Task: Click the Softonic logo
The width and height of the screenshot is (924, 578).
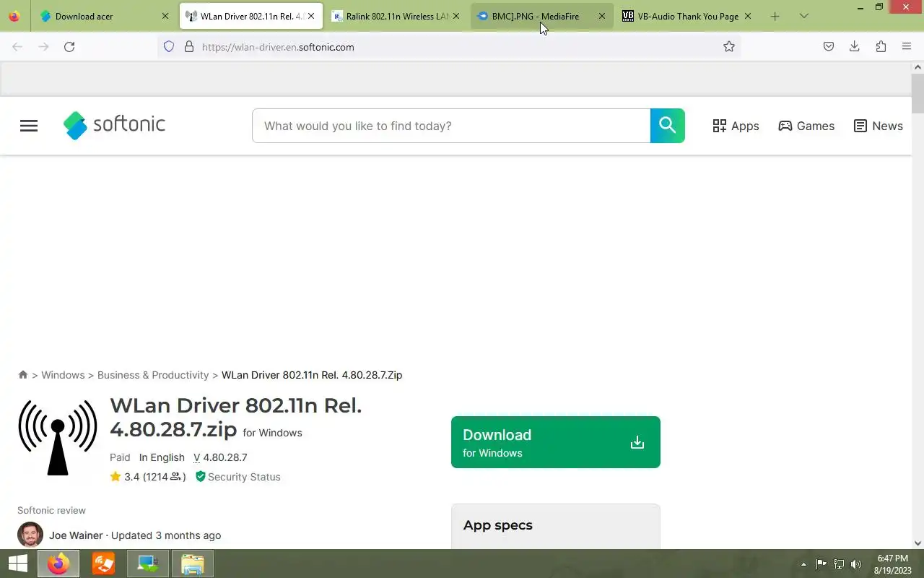Action: point(114,125)
